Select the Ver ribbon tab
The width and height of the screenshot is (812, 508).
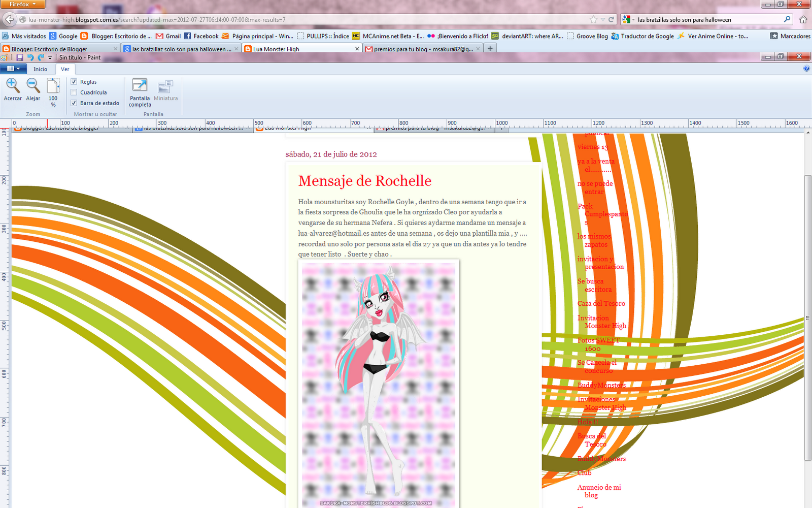click(65, 69)
